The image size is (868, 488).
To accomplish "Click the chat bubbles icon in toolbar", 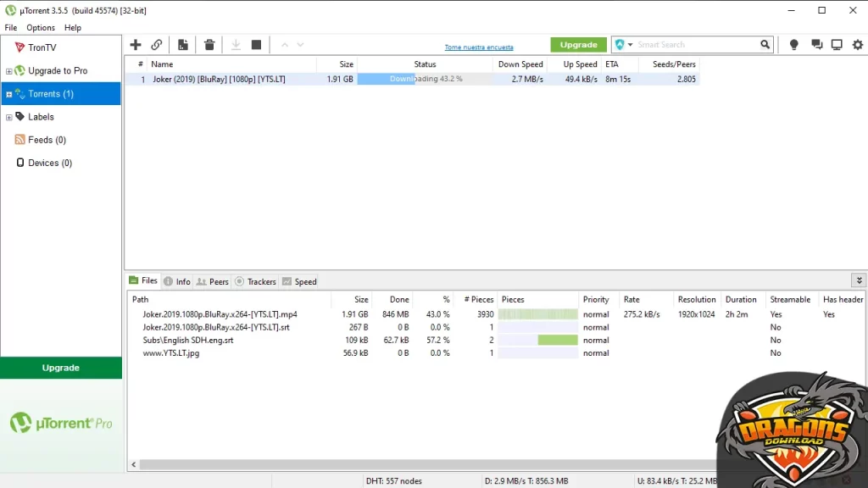I will click(x=816, y=45).
